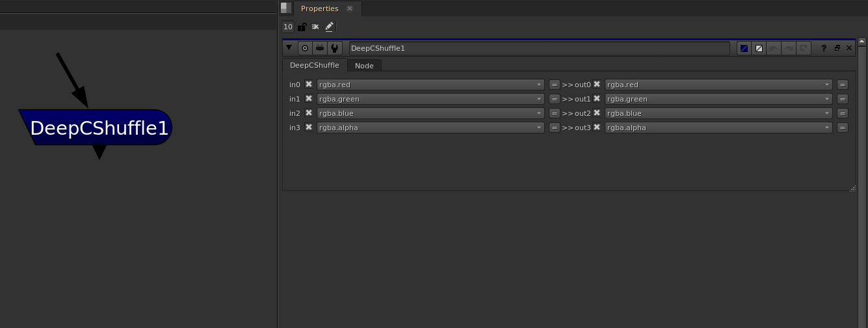Image resolution: width=868 pixels, height=328 pixels.
Task: Click the equals button after out3 dropdown
Action: (842, 128)
